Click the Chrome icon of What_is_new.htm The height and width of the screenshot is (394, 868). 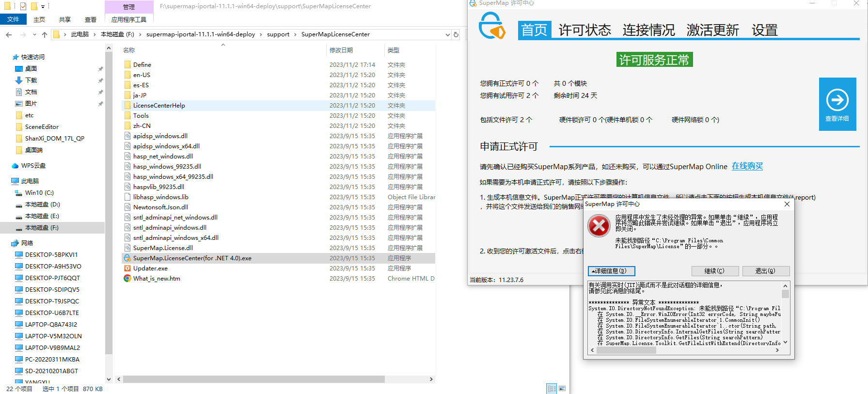127,279
